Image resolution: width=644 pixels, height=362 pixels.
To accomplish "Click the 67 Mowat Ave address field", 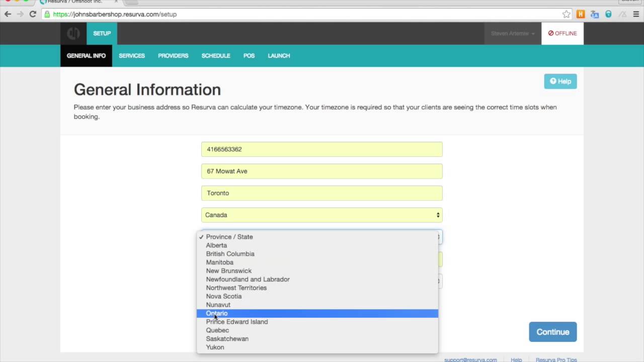I will pyautogui.click(x=322, y=171).
